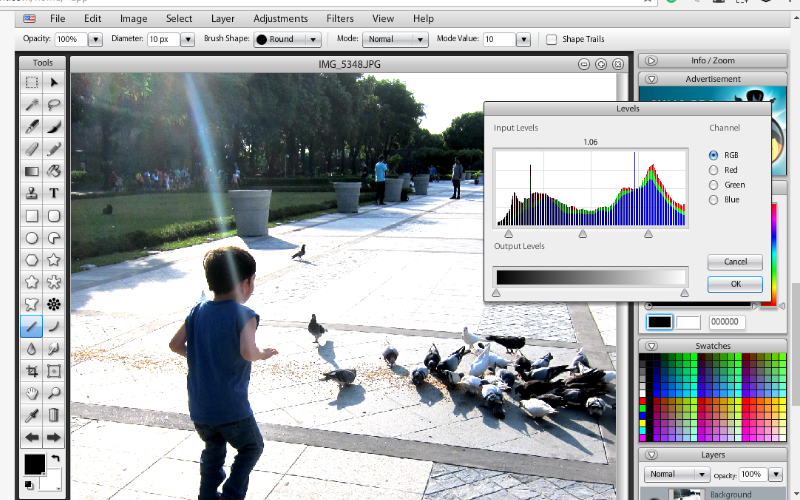Screen dimensions: 800x500
Task: Click the midtone input levels slider handle
Action: coord(583,234)
